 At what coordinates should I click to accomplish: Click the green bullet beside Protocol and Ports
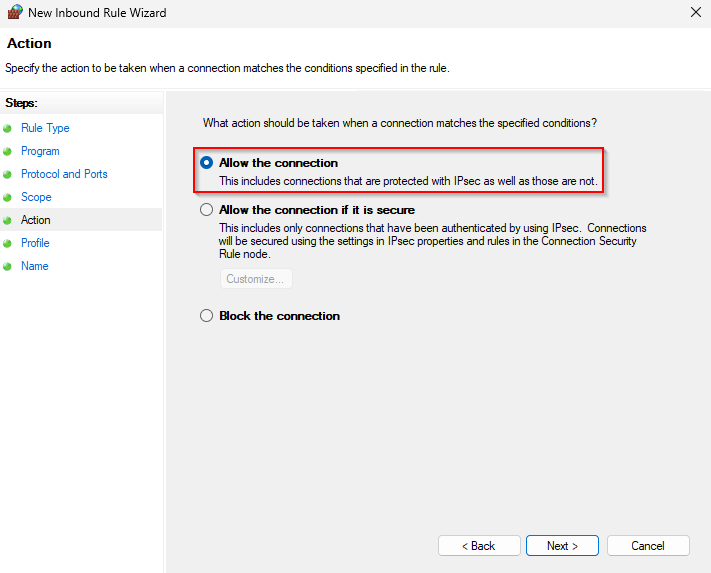tap(8, 175)
